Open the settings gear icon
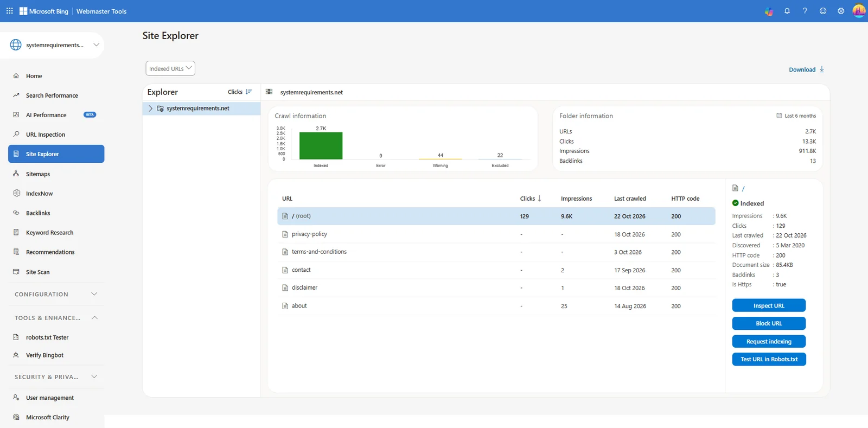Screen dimensions: 868x428 click(841, 11)
